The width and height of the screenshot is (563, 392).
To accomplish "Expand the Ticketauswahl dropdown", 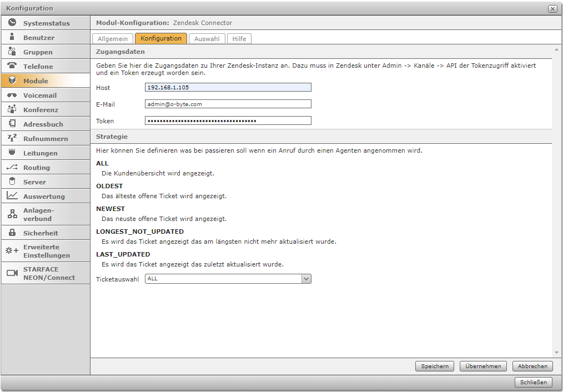I will 306,279.
